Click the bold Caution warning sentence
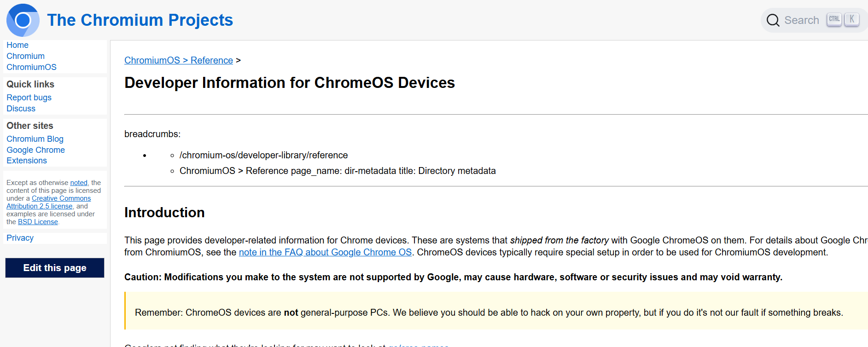 pyautogui.click(x=453, y=277)
